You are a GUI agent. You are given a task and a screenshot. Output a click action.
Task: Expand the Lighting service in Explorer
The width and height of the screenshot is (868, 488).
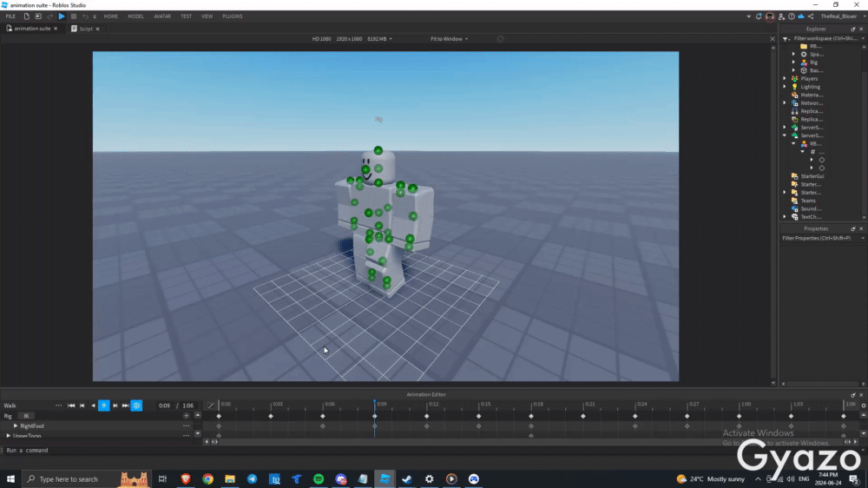tap(785, 87)
